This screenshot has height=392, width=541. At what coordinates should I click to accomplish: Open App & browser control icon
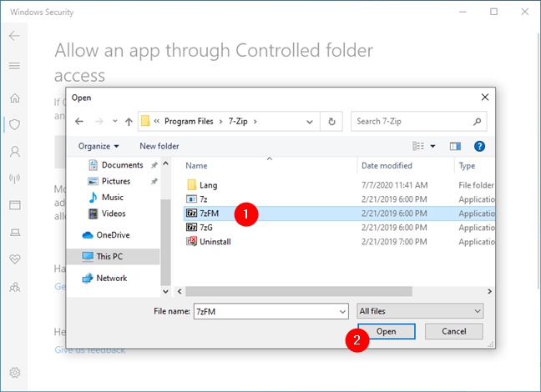click(x=14, y=205)
